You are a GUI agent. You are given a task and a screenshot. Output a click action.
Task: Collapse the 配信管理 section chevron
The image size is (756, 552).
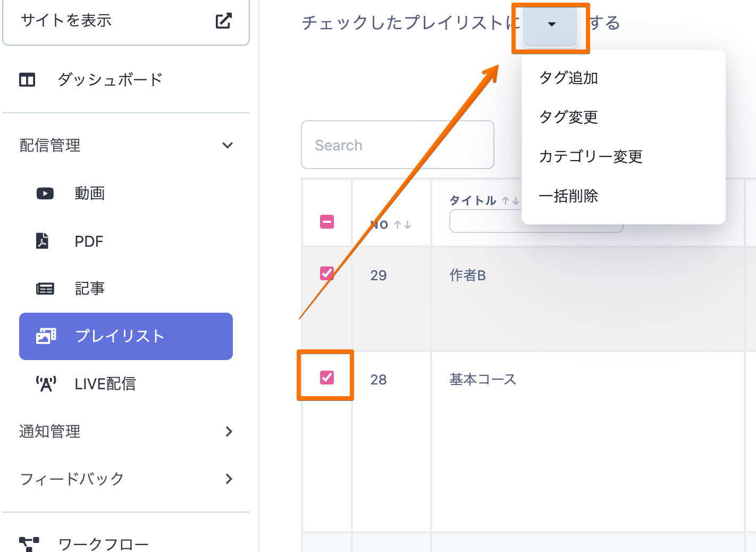[228, 145]
